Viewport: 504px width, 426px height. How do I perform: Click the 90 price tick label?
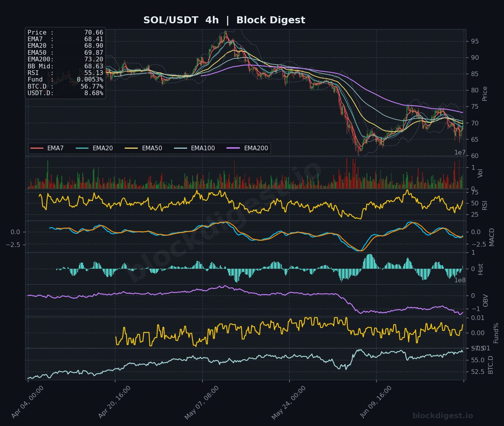click(x=475, y=58)
